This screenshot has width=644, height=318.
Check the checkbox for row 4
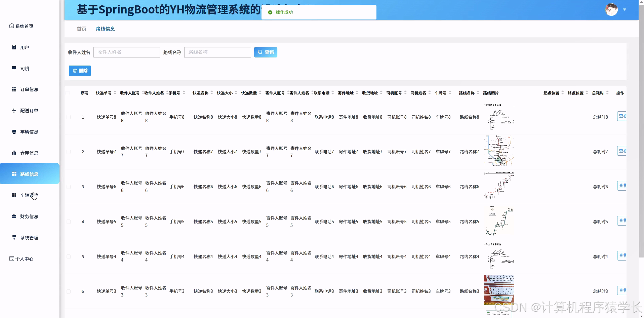[69, 222]
